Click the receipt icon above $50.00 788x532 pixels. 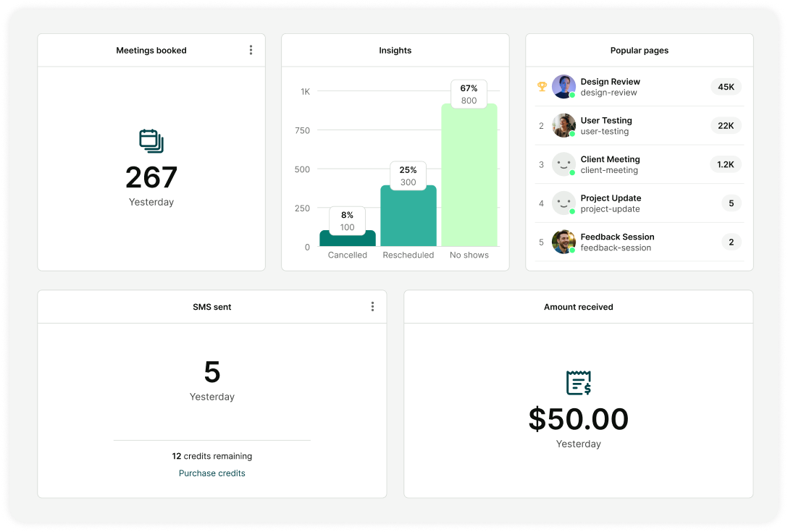click(578, 381)
